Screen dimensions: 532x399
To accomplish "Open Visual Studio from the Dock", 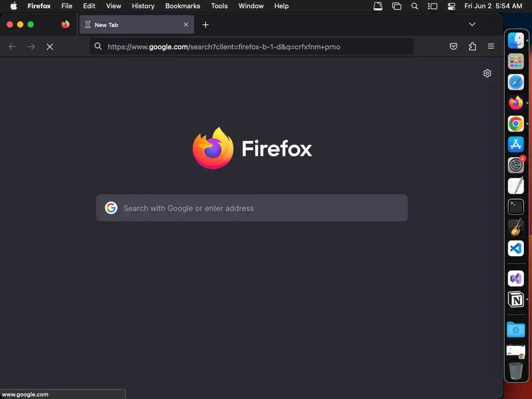I will (516, 278).
